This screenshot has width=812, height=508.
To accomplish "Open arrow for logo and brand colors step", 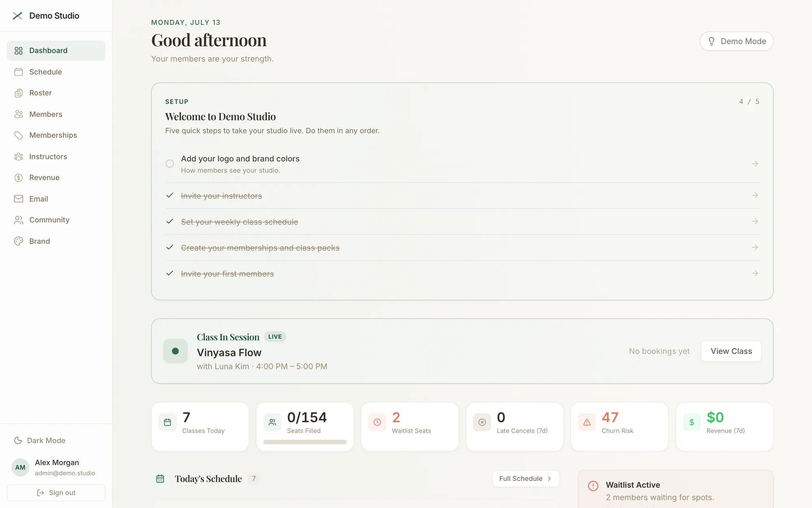I will tap(755, 164).
